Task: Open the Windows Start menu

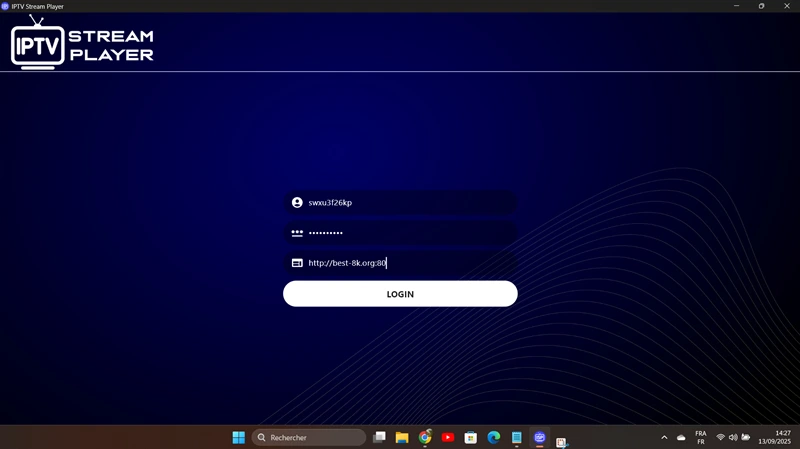Action: [238, 437]
